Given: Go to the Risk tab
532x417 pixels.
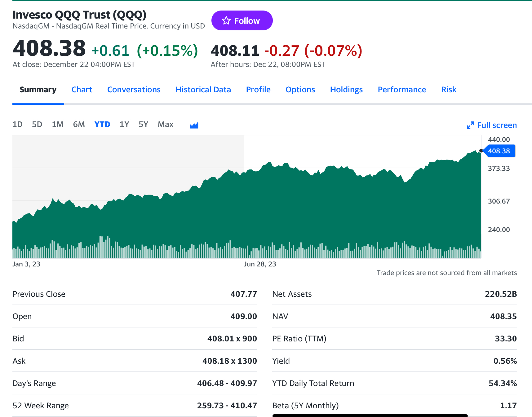Looking at the screenshot, I should coord(449,90).
